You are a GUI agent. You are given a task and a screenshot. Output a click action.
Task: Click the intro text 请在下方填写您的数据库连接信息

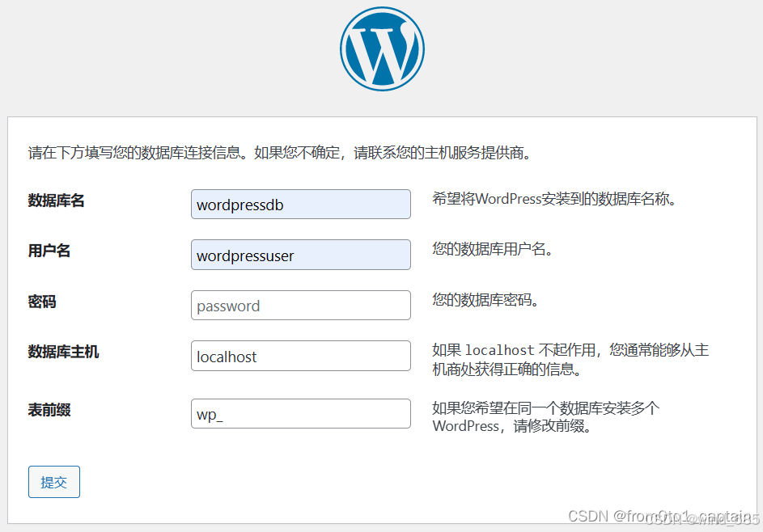[279, 153]
